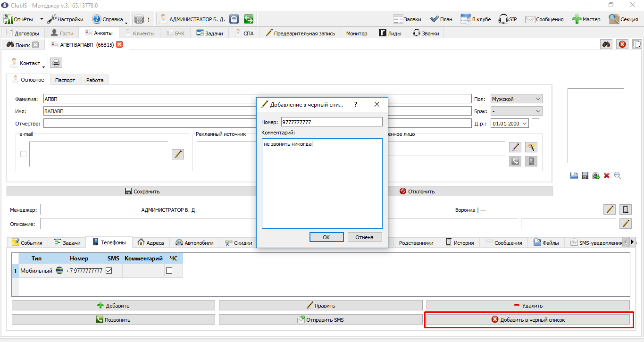Image resolution: width=644 pixels, height=342 pixels.
Task: Close the АПВП ВАПАВП (66815) subtab
Action: [x=119, y=44]
